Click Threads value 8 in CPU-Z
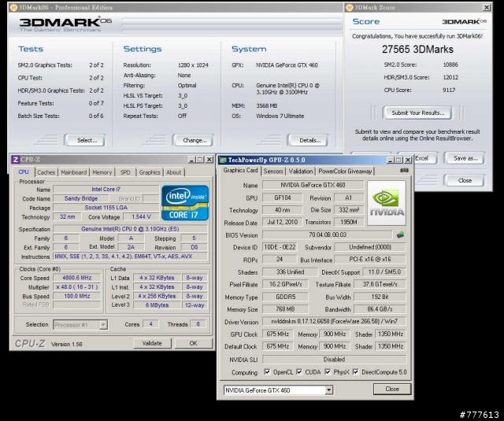This screenshot has width=504, height=421. [x=198, y=324]
